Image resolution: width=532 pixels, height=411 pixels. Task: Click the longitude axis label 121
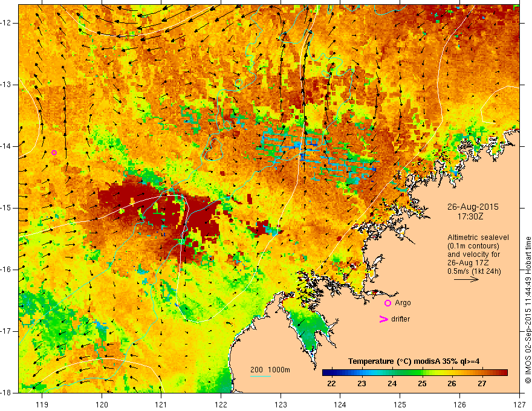(x=161, y=404)
